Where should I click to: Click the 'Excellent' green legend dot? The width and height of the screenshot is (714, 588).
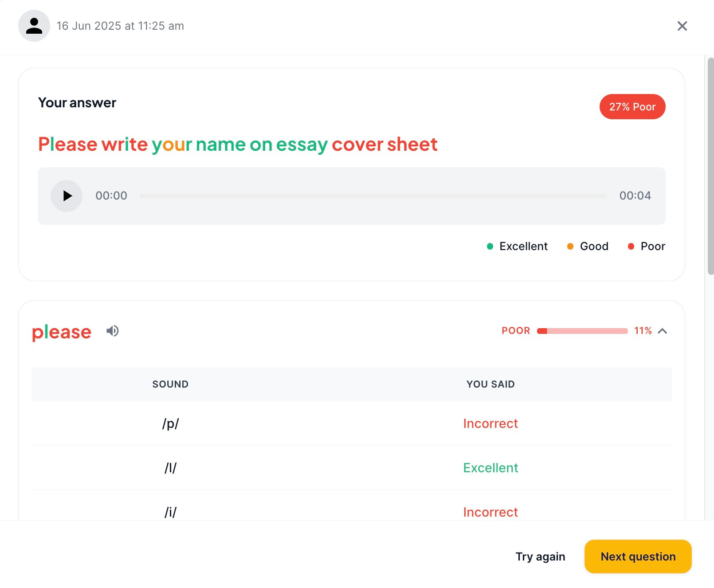(490, 247)
